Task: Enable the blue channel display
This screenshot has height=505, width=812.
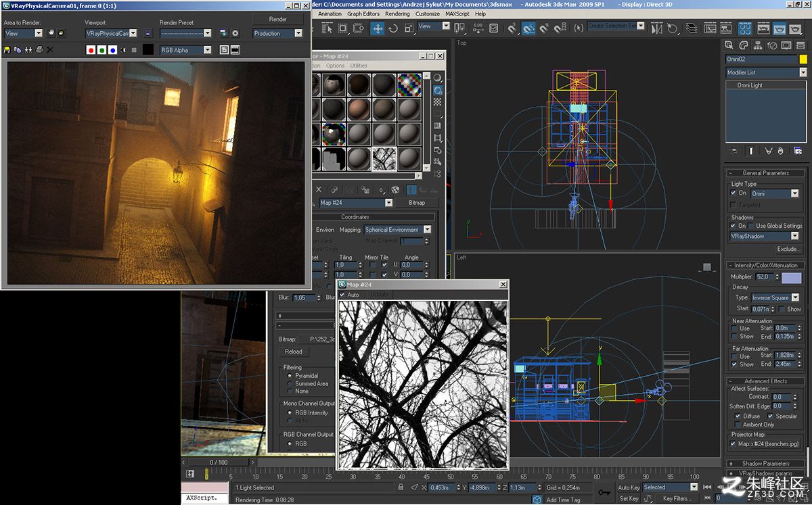Action: point(112,50)
